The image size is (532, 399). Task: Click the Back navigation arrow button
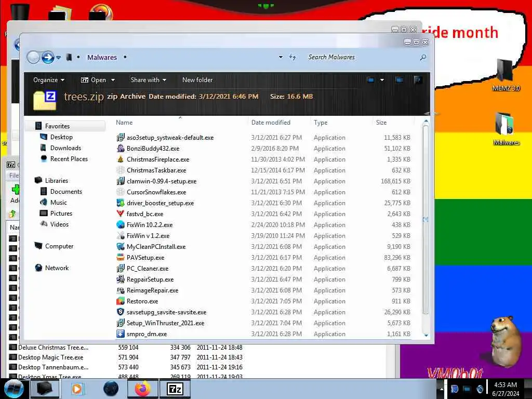[33, 57]
